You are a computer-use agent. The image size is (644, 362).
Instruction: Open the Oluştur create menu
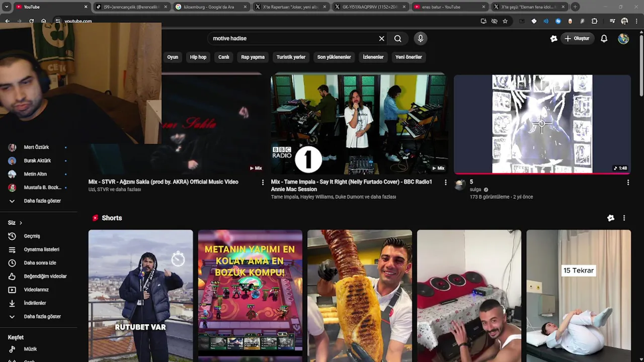[x=577, y=39]
